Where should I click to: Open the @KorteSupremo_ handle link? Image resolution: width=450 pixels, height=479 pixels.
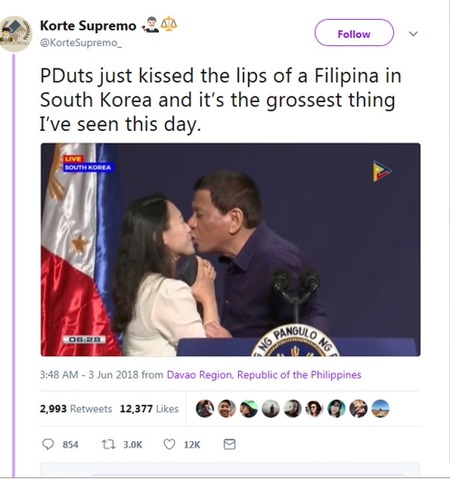[81, 43]
